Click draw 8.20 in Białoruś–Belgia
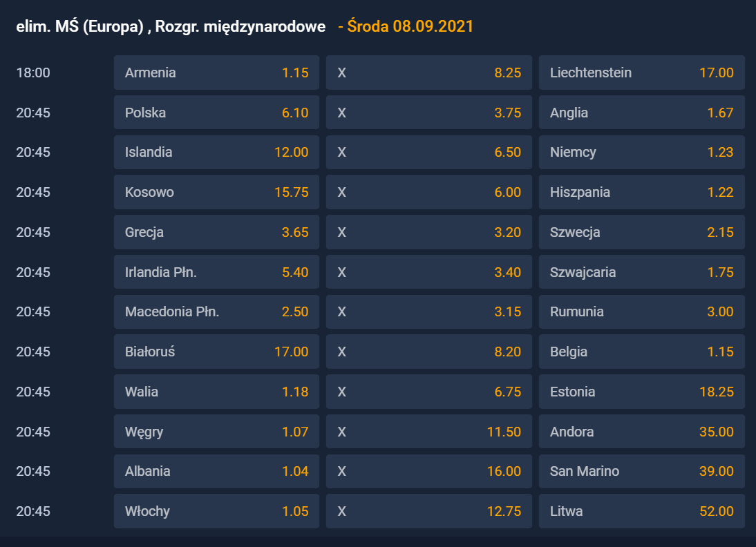Viewport: 756px width, 547px height. click(428, 352)
